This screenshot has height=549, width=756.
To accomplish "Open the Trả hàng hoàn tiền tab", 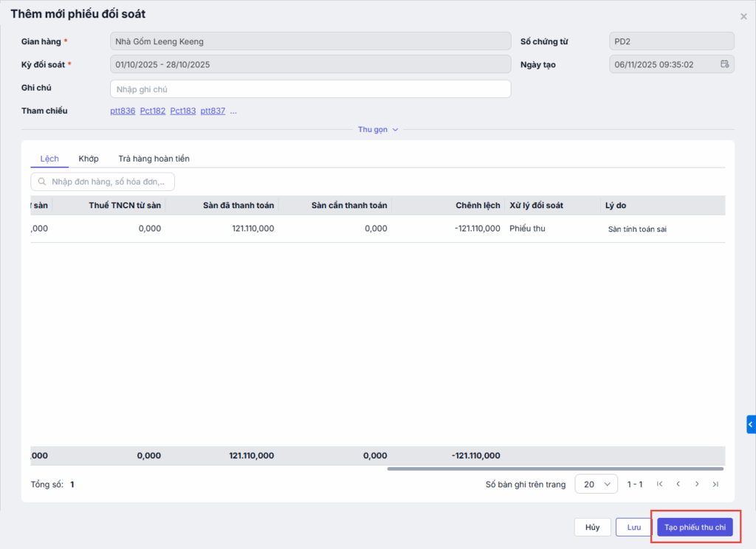I will point(154,159).
